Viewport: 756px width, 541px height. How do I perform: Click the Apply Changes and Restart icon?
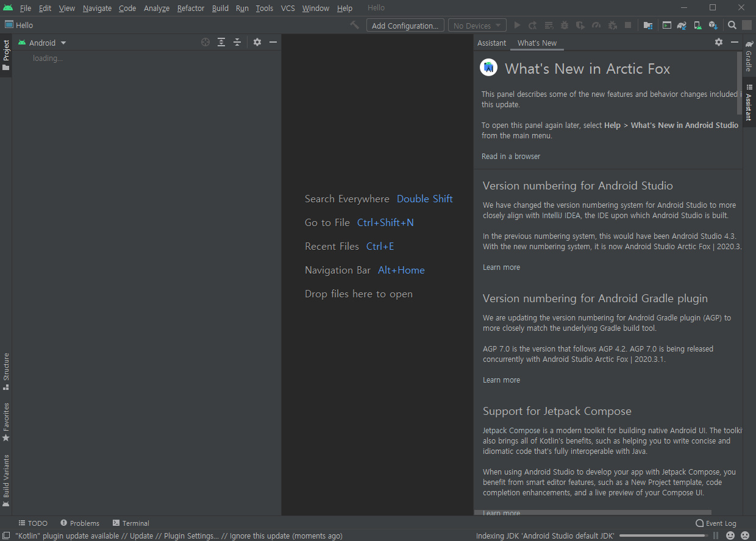(x=533, y=26)
